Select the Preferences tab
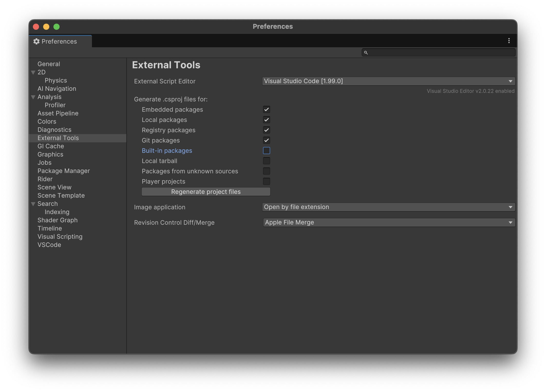This screenshot has height=392, width=546. 59,41
